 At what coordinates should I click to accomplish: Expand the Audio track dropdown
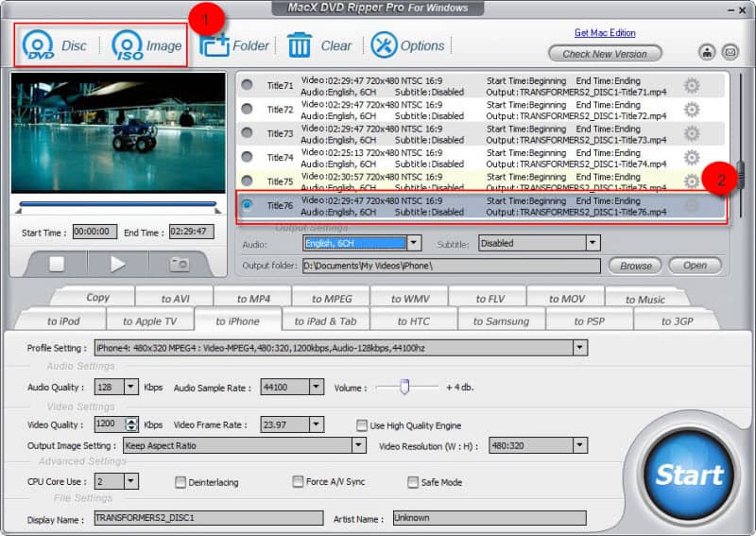(x=414, y=243)
